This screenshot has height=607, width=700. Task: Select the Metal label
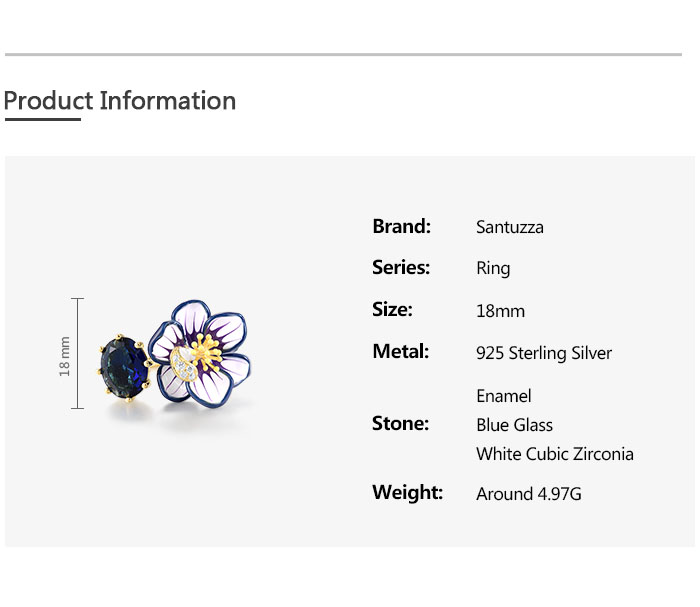[x=400, y=351]
